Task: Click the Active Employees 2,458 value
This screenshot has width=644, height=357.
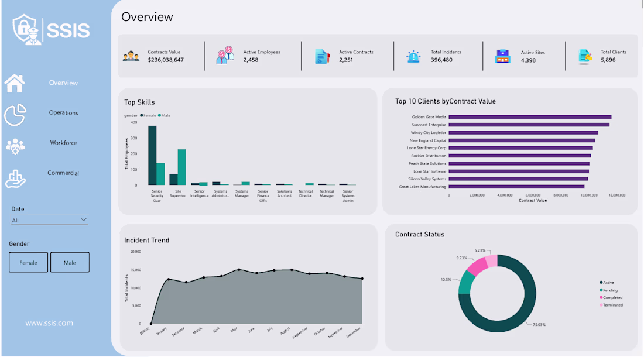Action: [251, 60]
